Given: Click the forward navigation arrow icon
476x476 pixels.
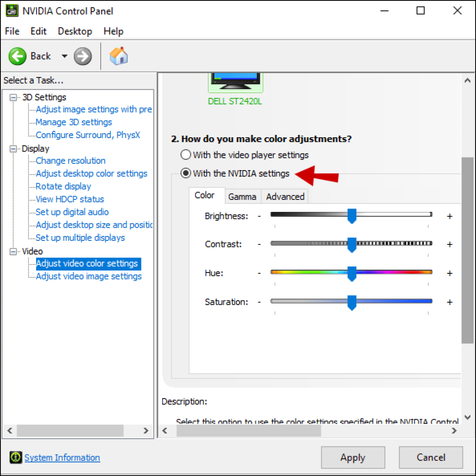Looking at the screenshot, I should [x=83, y=56].
